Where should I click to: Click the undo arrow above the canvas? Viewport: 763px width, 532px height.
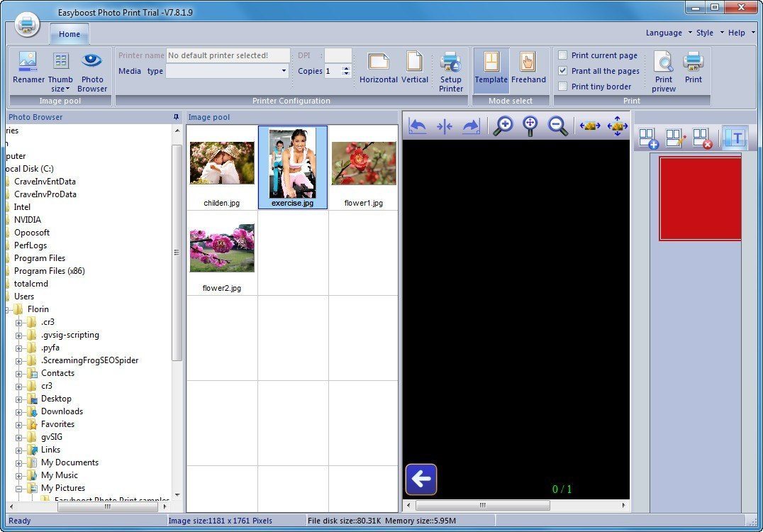click(418, 125)
